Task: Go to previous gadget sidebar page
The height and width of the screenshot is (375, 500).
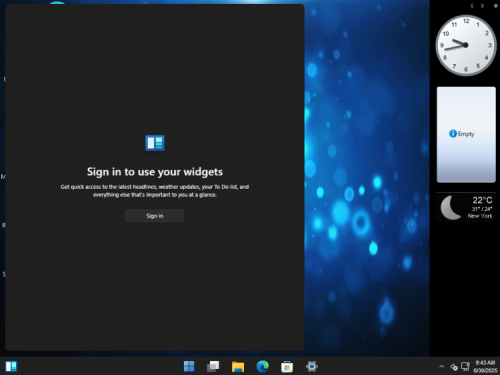Action: [x=472, y=6]
